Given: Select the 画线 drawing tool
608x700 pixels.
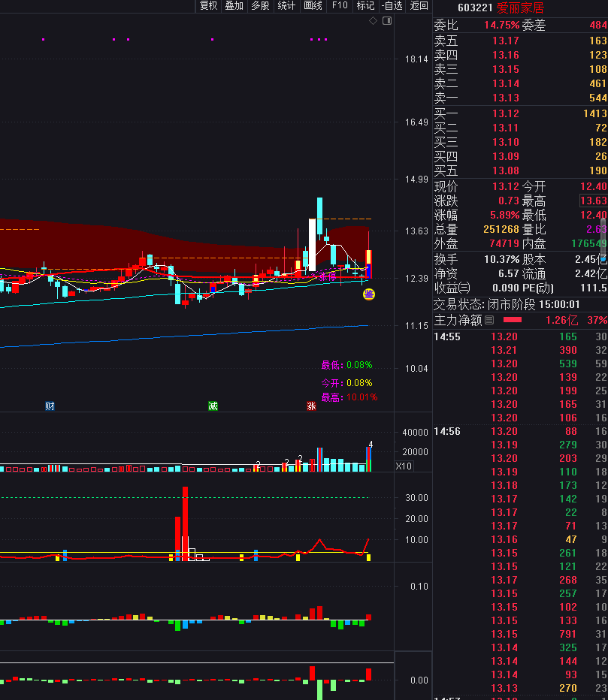Looking at the screenshot, I should point(313,6).
